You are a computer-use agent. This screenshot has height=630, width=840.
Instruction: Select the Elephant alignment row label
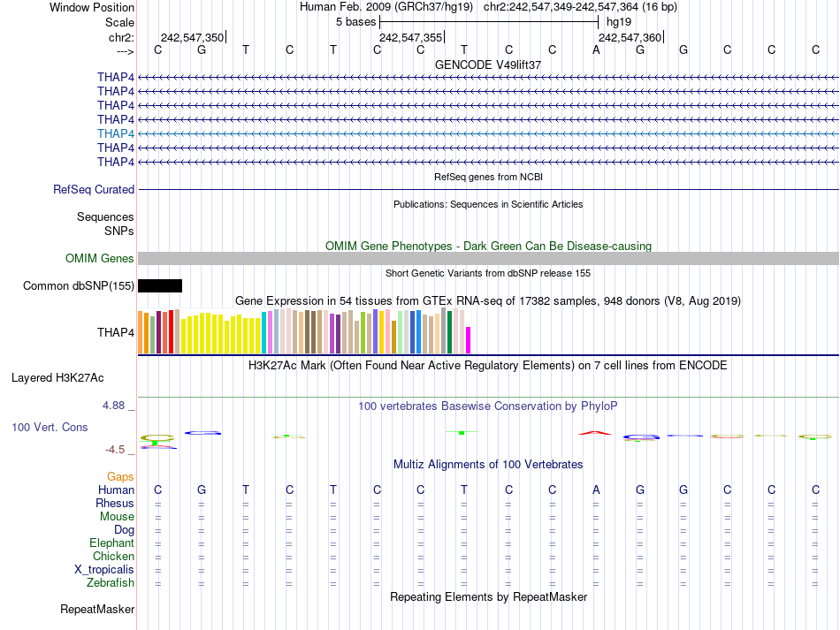coord(112,543)
